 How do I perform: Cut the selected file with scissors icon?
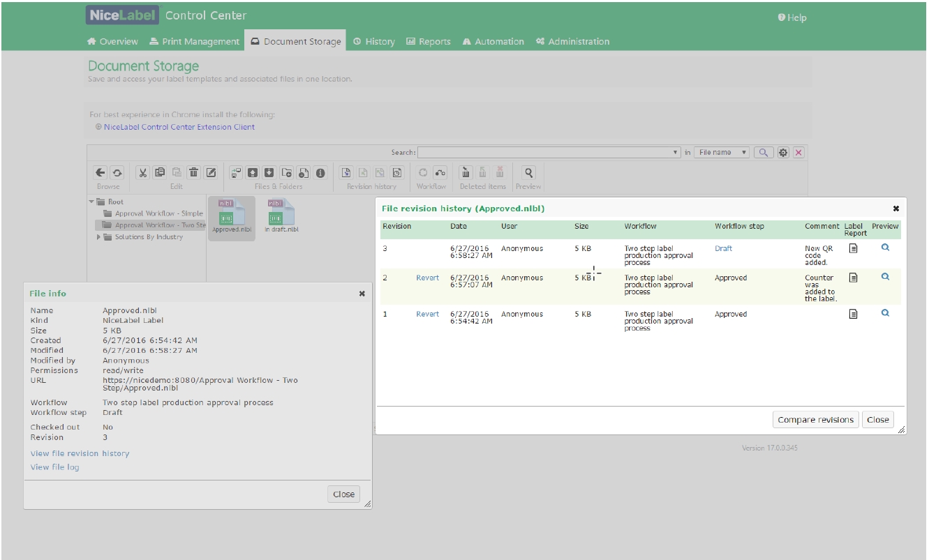(142, 173)
